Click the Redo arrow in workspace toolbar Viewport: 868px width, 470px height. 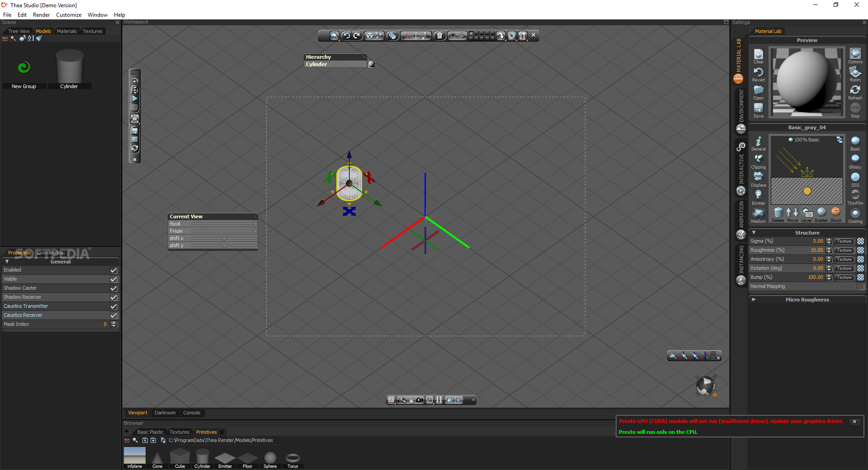[x=357, y=36]
